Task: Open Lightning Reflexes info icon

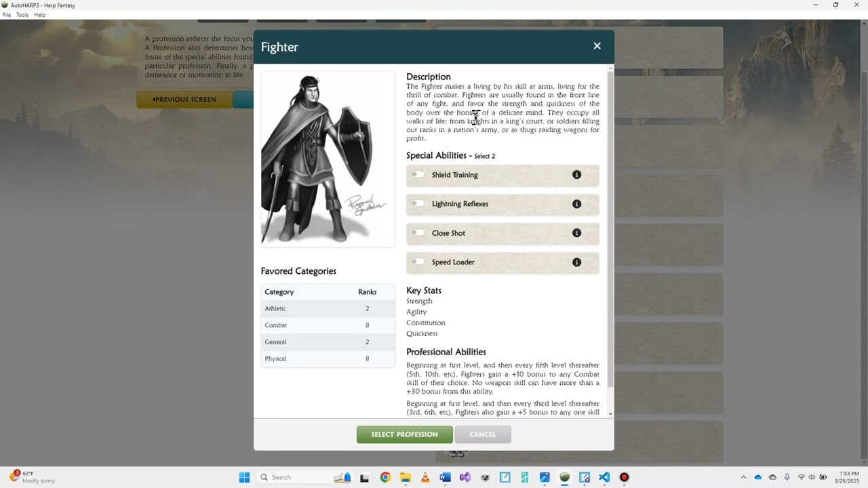Action: tap(576, 204)
